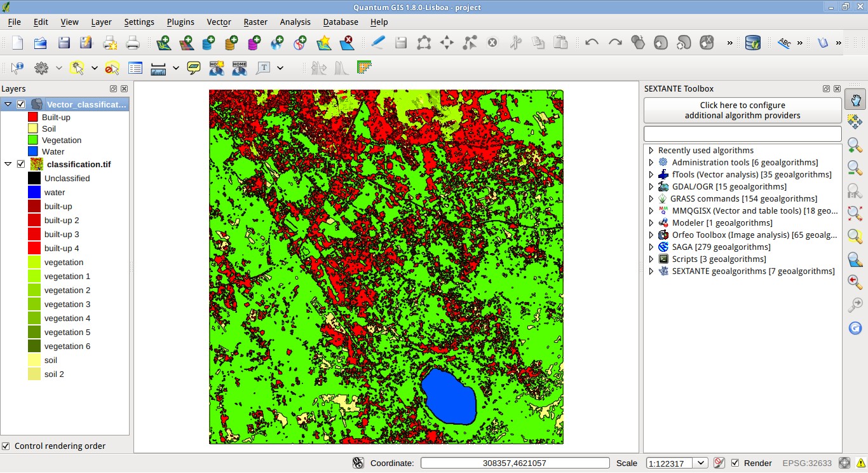Click the CRS status globe icon
This screenshot has height=473, width=868.
(x=844, y=463)
